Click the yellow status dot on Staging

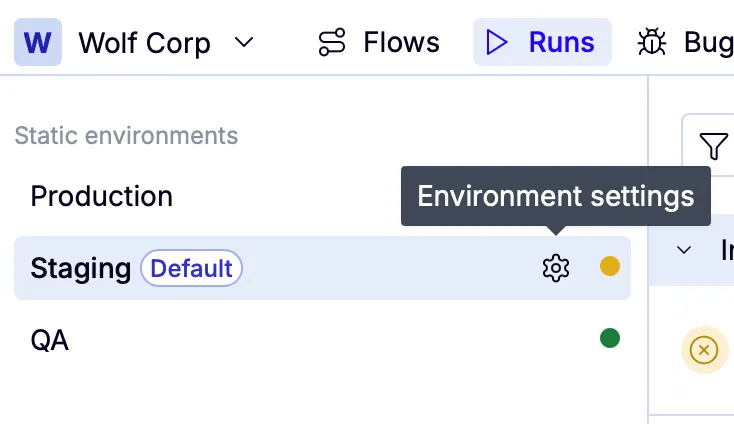point(609,266)
